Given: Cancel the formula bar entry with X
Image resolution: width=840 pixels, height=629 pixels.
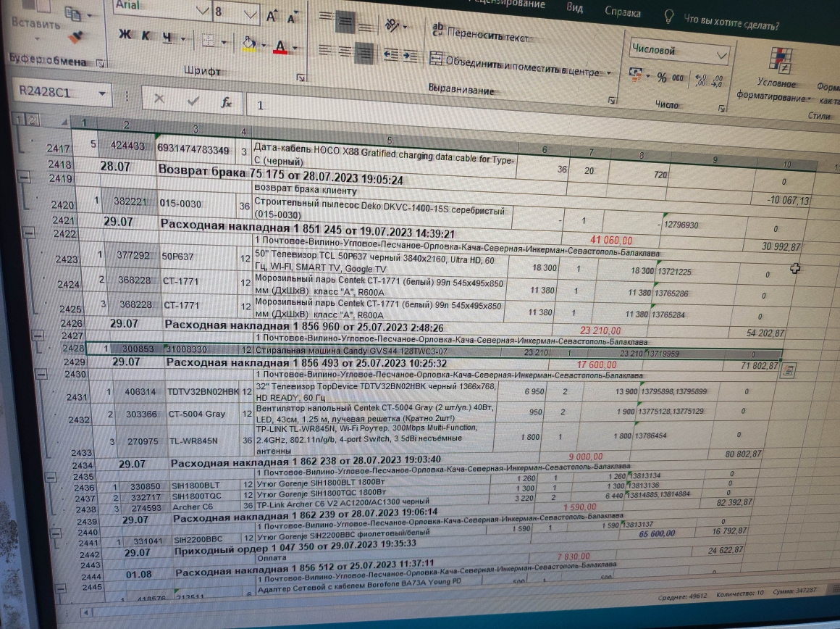Looking at the screenshot, I should pos(159,99).
